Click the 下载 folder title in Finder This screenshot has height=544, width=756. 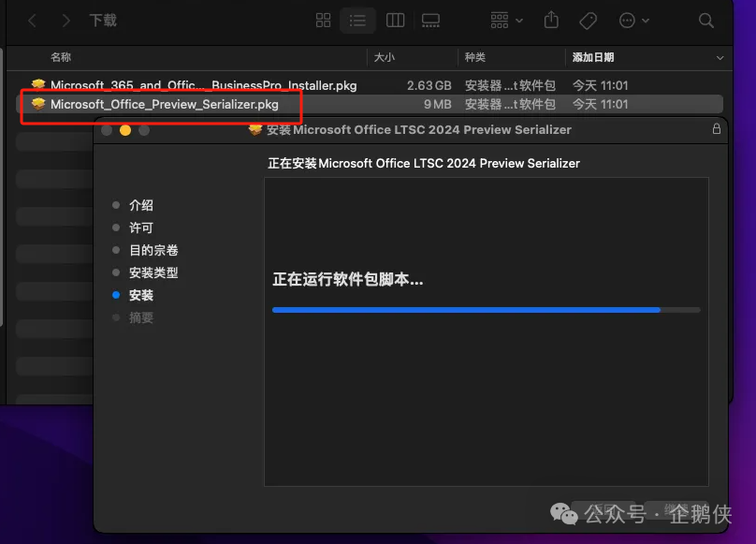pos(103,21)
